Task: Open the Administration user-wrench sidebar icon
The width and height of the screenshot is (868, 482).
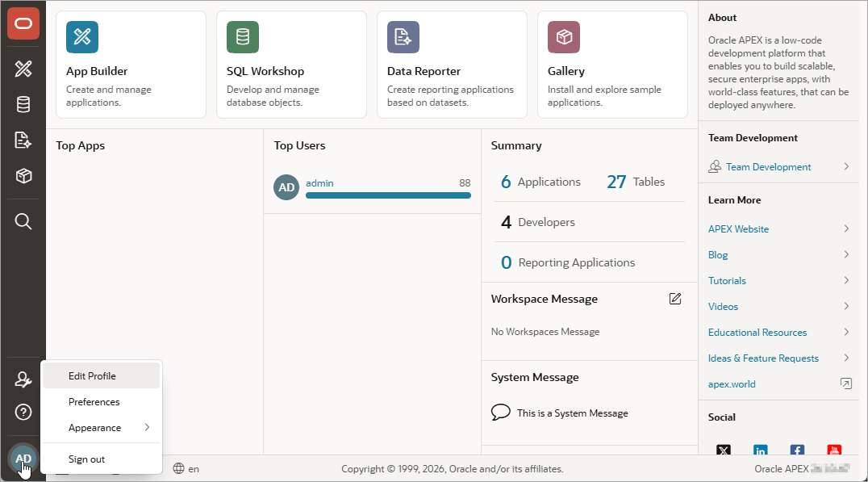Action: (x=23, y=380)
